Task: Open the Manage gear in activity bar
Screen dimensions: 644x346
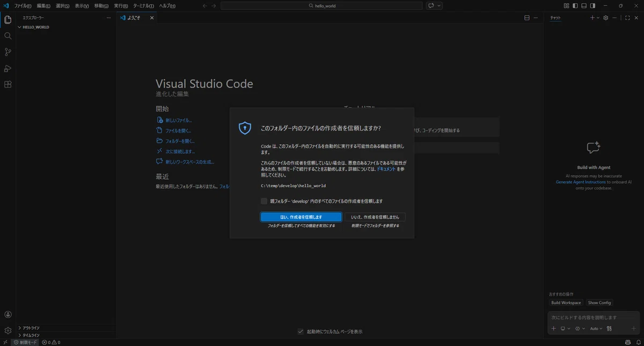Action: point(8,330)
